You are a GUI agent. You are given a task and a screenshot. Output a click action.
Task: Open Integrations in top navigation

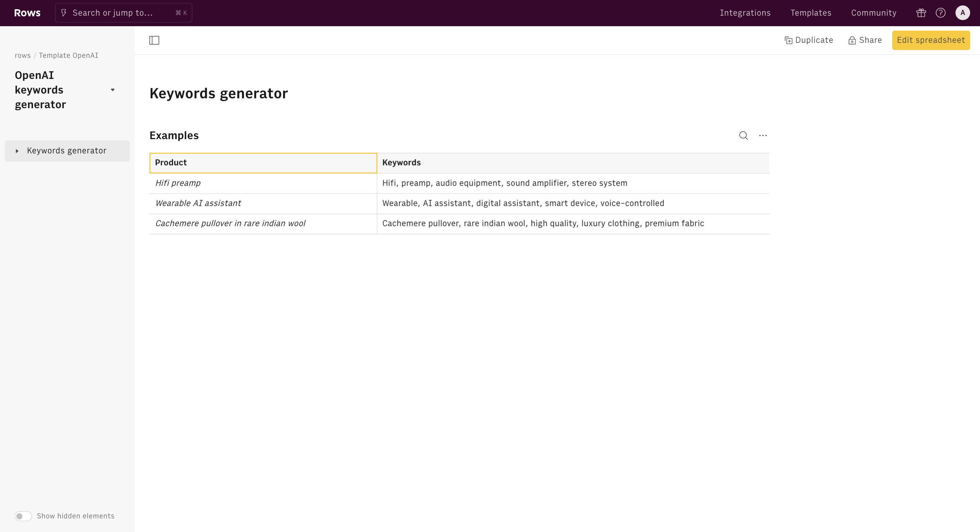coord(745,13)
